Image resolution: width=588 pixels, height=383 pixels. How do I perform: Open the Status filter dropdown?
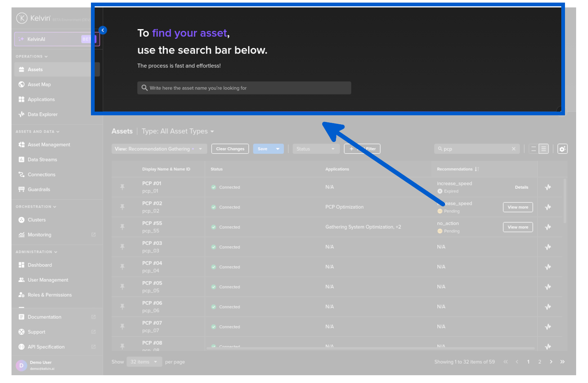point(316,149)
